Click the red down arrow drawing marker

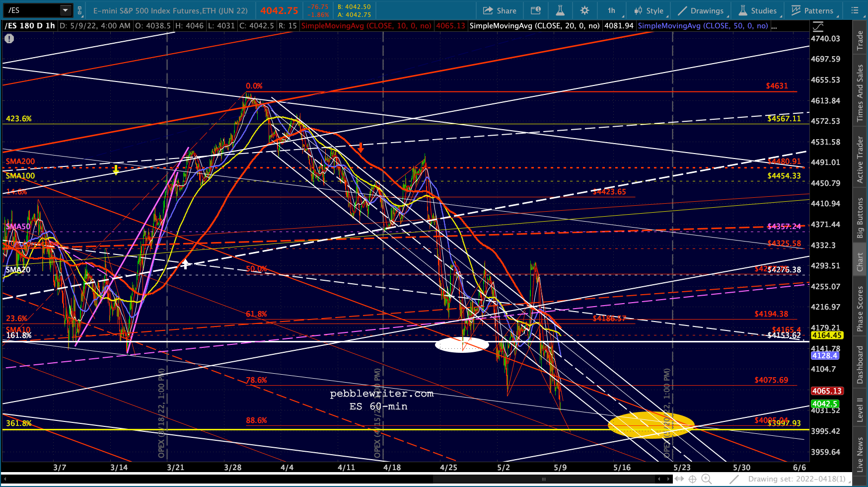click(x=361, y=148)
